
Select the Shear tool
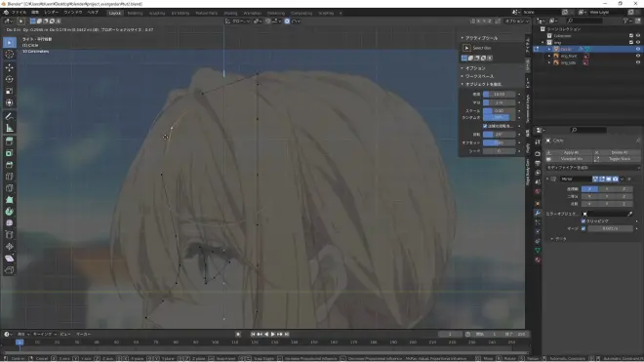point(10,259)
